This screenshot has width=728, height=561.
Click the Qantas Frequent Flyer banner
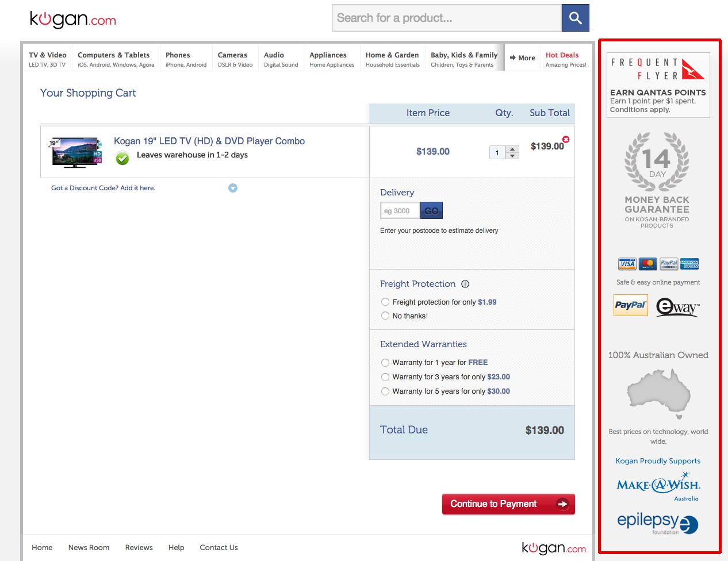coord(658,85)
